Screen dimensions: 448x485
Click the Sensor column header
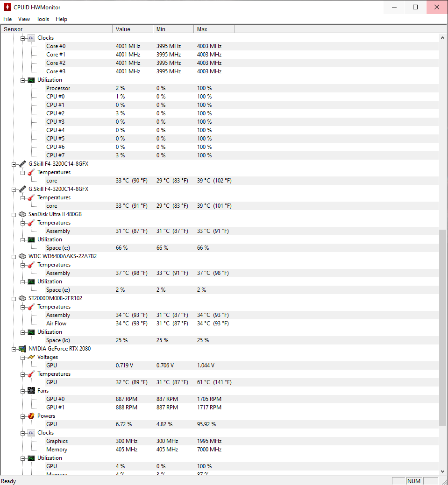coord(57,29)
